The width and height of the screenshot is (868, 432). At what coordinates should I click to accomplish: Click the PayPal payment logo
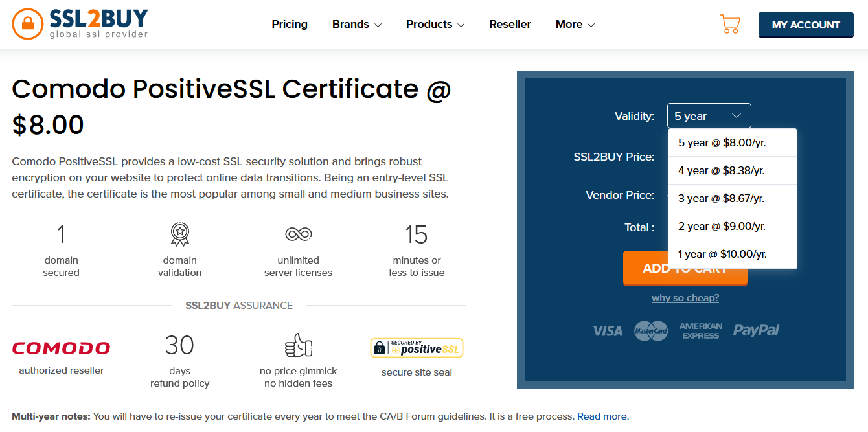tap(756, 330)
